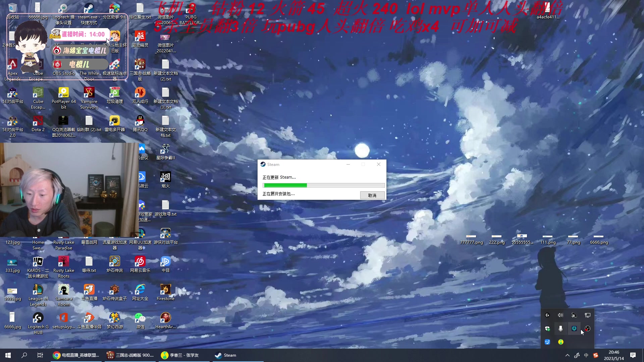
Task: Open the volume tray icon
Action: [x=560, y=315]
